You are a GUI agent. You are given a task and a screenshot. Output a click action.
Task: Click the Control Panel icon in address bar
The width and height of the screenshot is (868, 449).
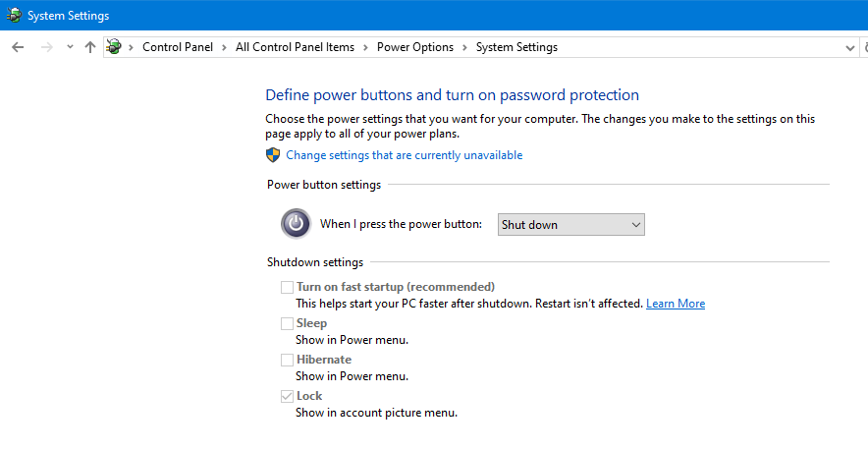coord(114,47)
